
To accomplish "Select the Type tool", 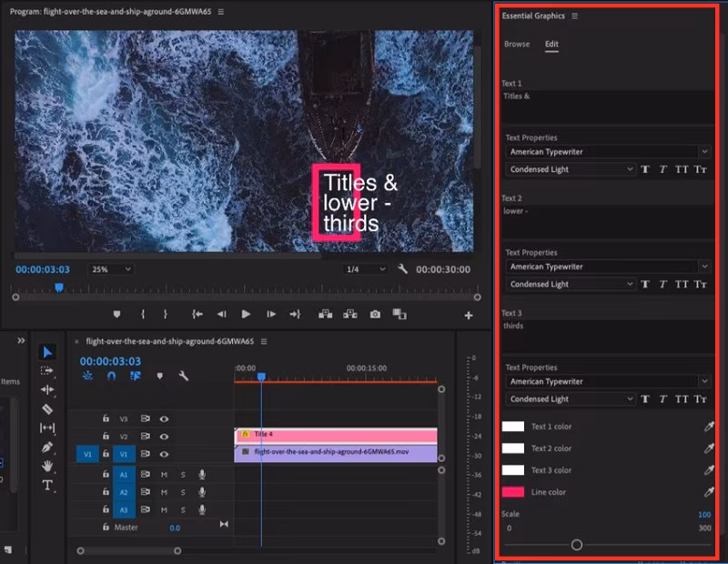I will (47, 485).
